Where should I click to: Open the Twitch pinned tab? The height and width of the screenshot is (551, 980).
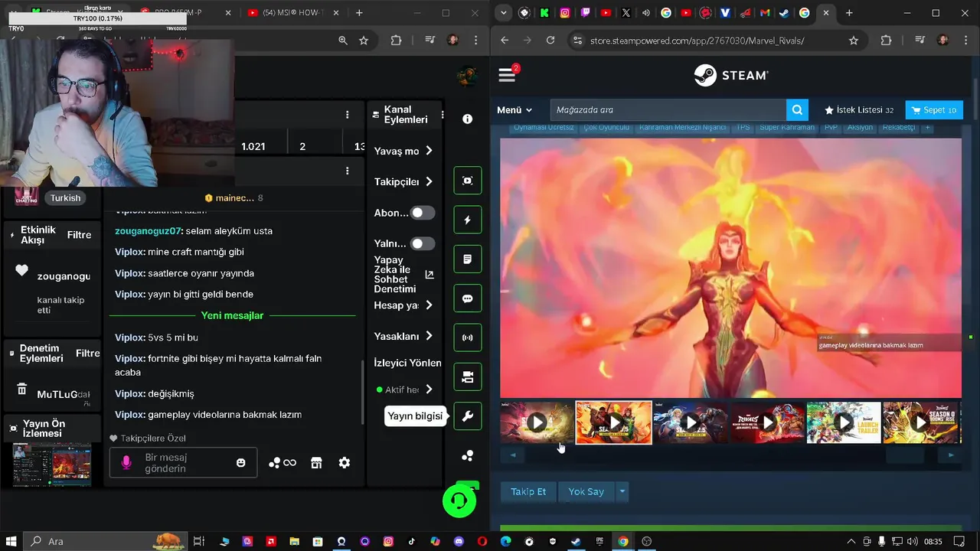(x=586, y=13)
